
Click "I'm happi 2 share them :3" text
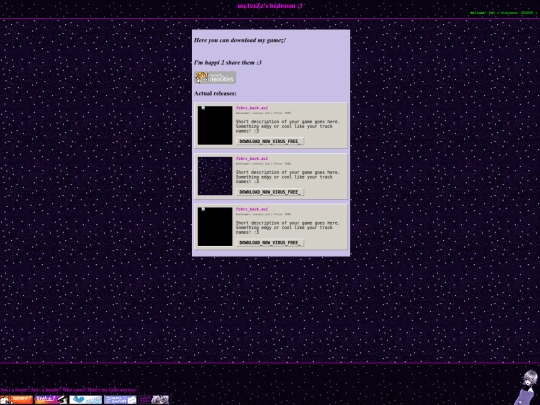tap(228, 63)
